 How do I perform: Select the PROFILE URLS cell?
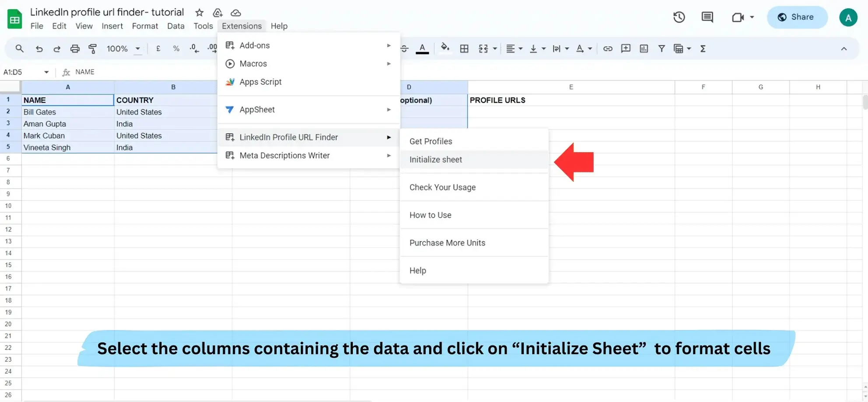pyautogui.click(x=571, y=100)
